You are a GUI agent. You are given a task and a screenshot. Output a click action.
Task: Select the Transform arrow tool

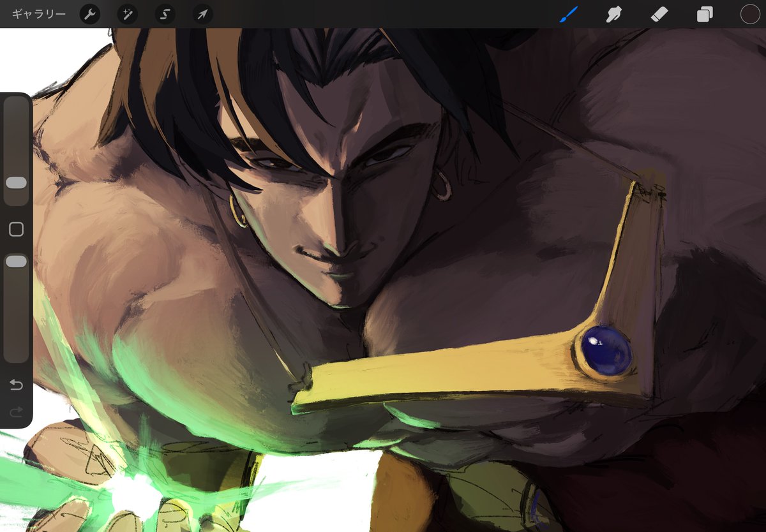tap(203, 14)
